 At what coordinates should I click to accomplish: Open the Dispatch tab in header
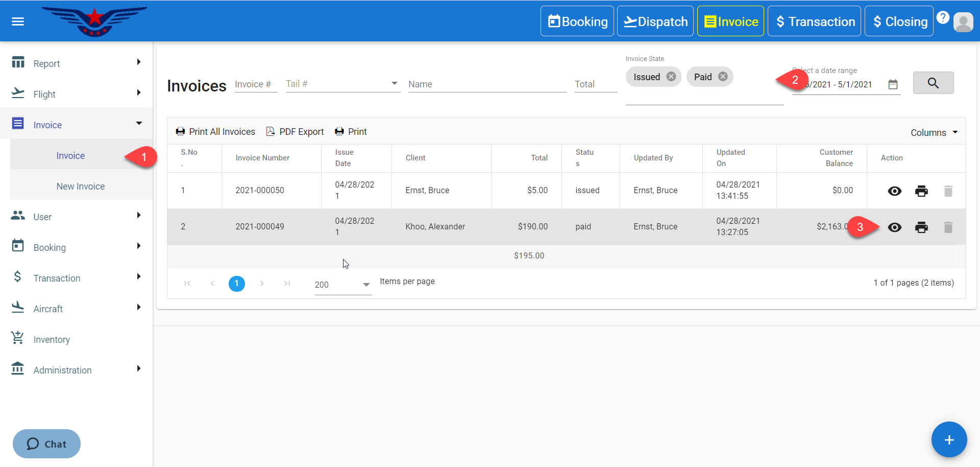655,21
